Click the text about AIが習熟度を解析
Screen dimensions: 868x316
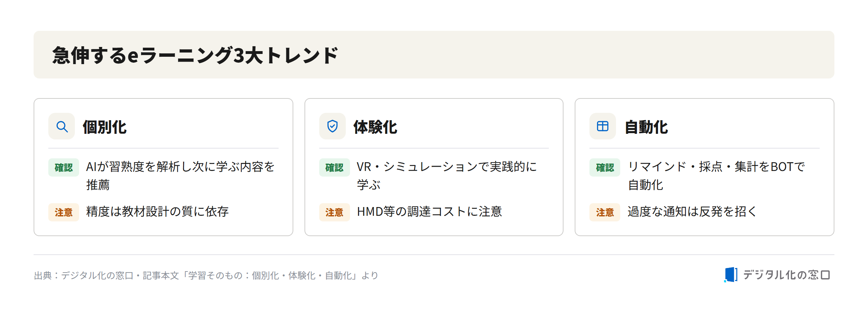tap(180, 176)
